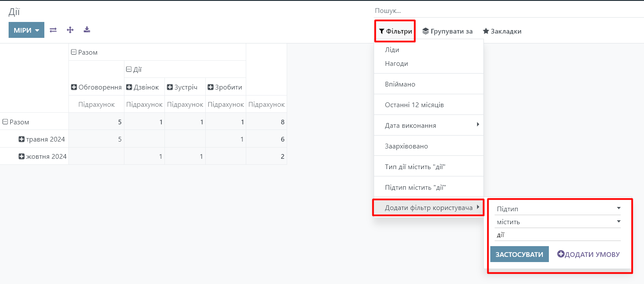Open the містить operator dropdown
Image resolution: width=644 pixels, height=284 pixels.
558,222
